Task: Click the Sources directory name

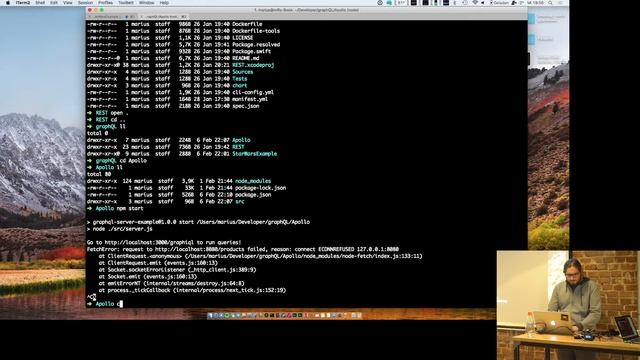Action: (242, 72)
